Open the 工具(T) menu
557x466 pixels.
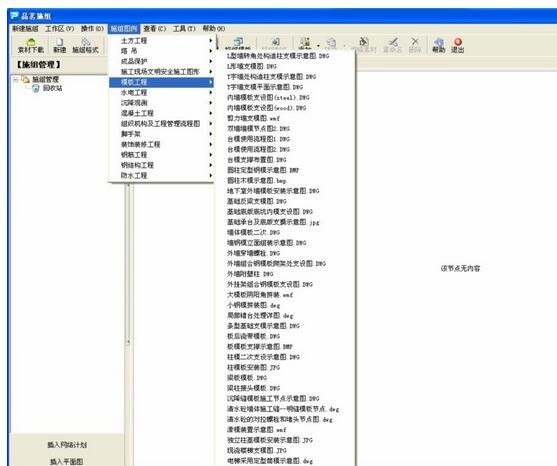coord(184,28)
